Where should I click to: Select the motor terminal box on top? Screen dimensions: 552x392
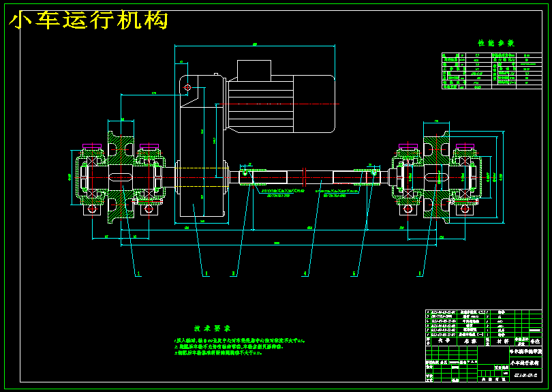coord(254,70)
